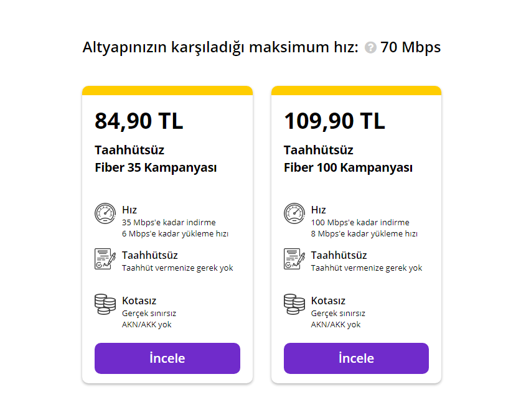Click yellow top bar of Fiber 100 card
The image size is (521, 420).
click(356, 90)
